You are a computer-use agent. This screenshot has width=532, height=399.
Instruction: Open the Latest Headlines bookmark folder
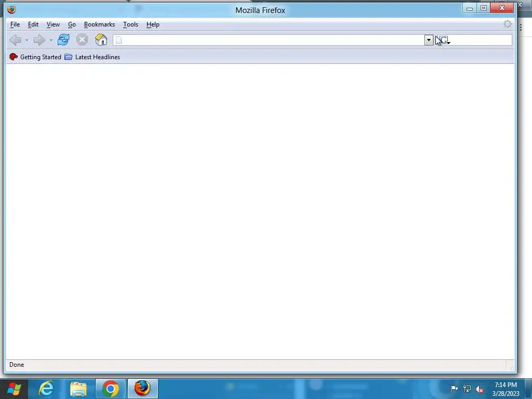pyautogui.click(x=92, y=57)
